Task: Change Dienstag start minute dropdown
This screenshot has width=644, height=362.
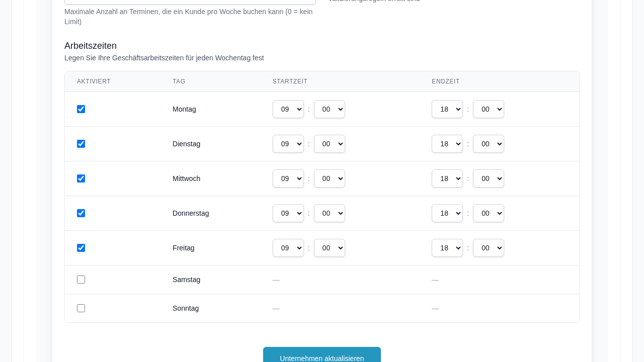Action: click(x=329, y=144)
